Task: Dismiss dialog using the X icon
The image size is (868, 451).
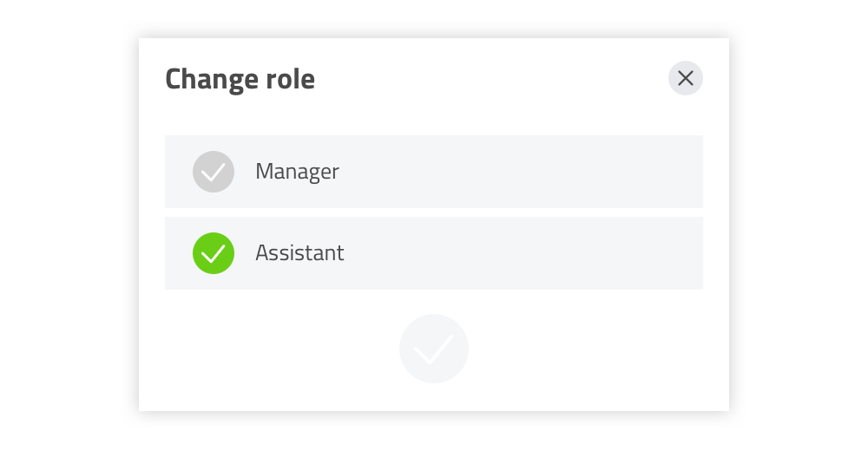Action: click(686, 78)
